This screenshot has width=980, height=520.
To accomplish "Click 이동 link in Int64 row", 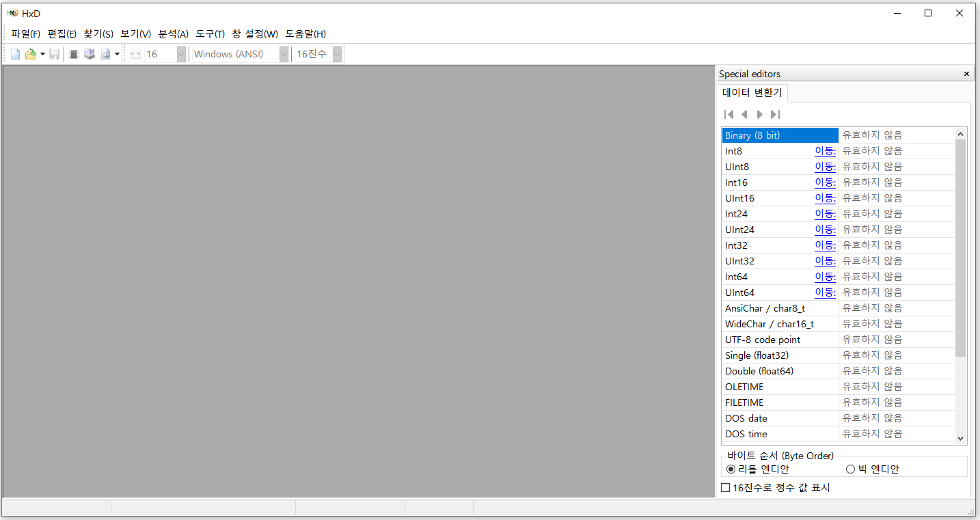I will [x=825, y=277].
